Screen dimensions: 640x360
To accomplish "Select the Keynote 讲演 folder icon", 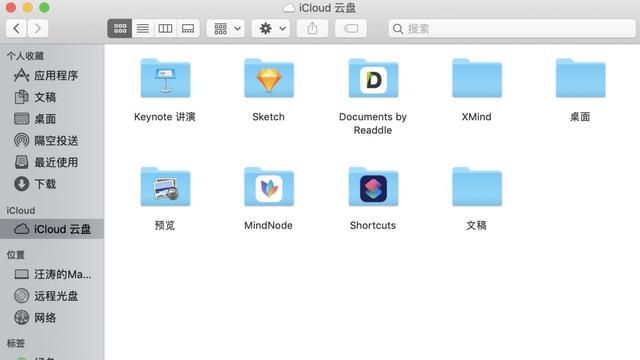I will [x=165, y=78].
